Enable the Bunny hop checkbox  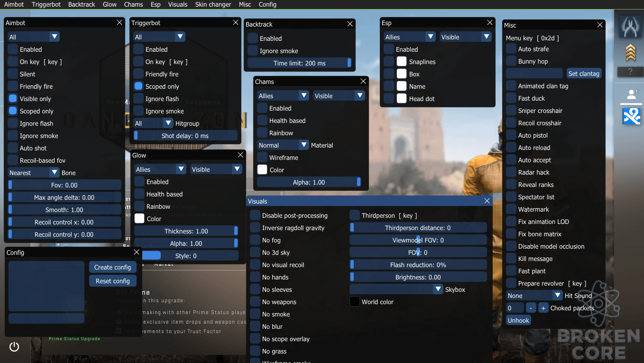pyautogui.click(x=511, y=61)
